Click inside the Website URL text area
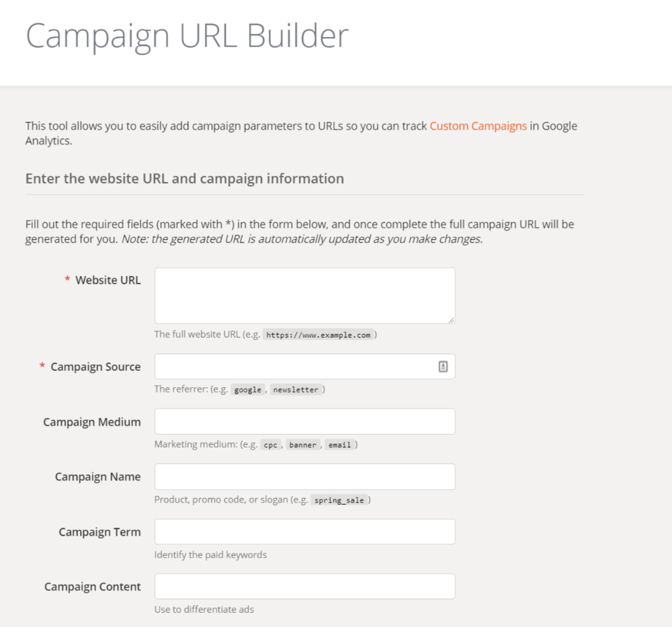 304,296
